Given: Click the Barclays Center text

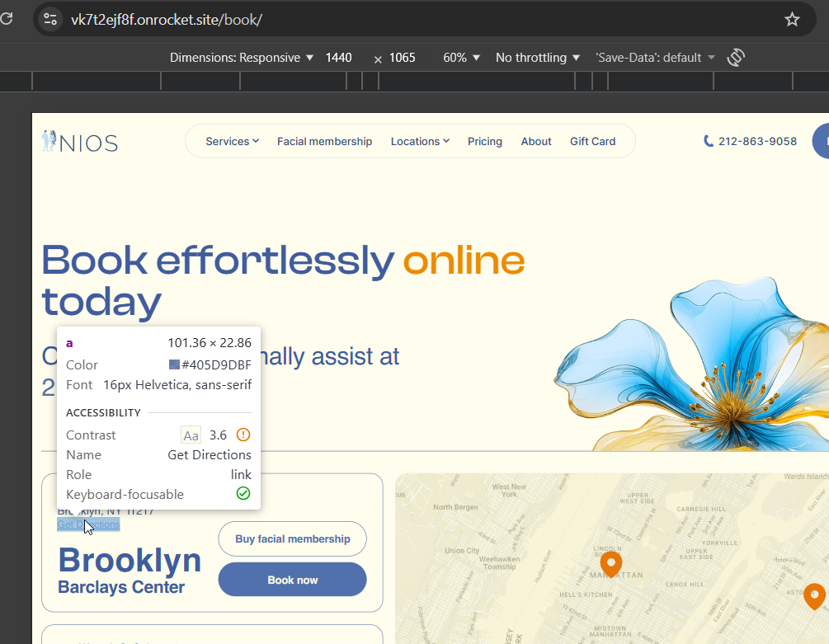Looking at the screenshot, I should click(x=121, y=587).
